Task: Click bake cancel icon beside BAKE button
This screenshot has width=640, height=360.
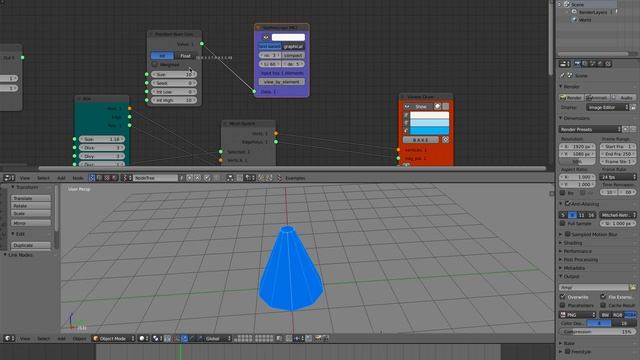Action: (445, 140)
